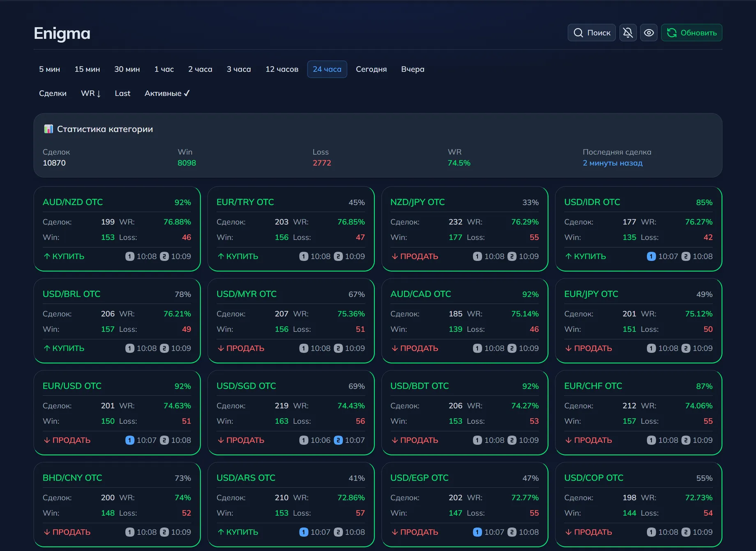The image size is (756, 551).
Task: Sort the list by Сделки
Action: pyautogui.click(x=53, y=93)
